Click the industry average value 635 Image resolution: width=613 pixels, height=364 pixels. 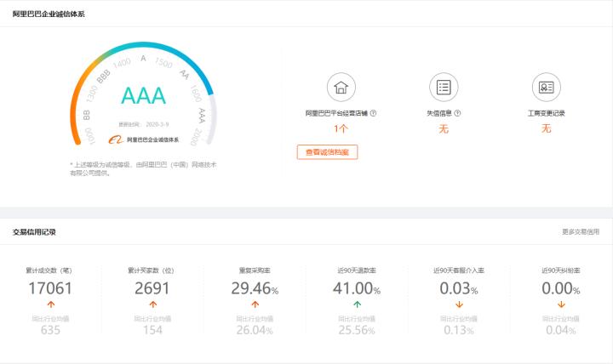[x=50, y=330]
